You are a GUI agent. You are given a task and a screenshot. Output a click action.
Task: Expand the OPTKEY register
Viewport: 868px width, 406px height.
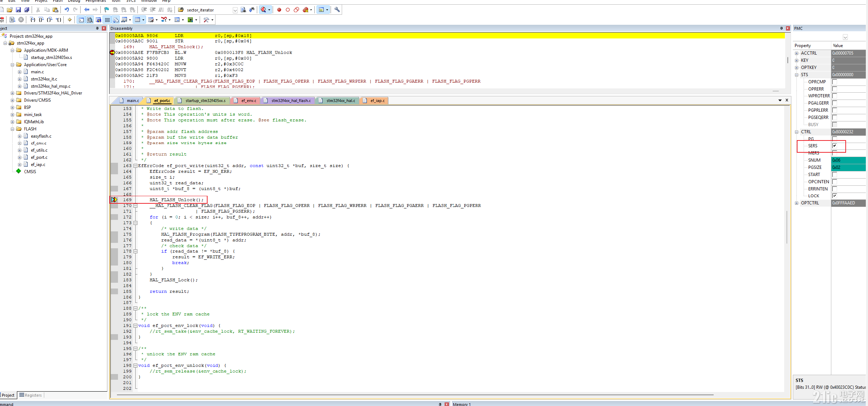(797, 68)
